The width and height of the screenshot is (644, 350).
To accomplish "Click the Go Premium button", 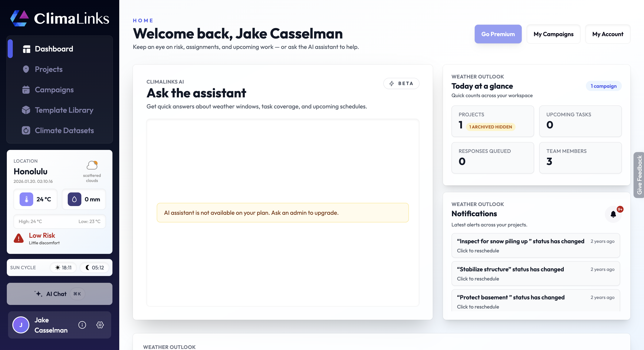I will 498,34.
